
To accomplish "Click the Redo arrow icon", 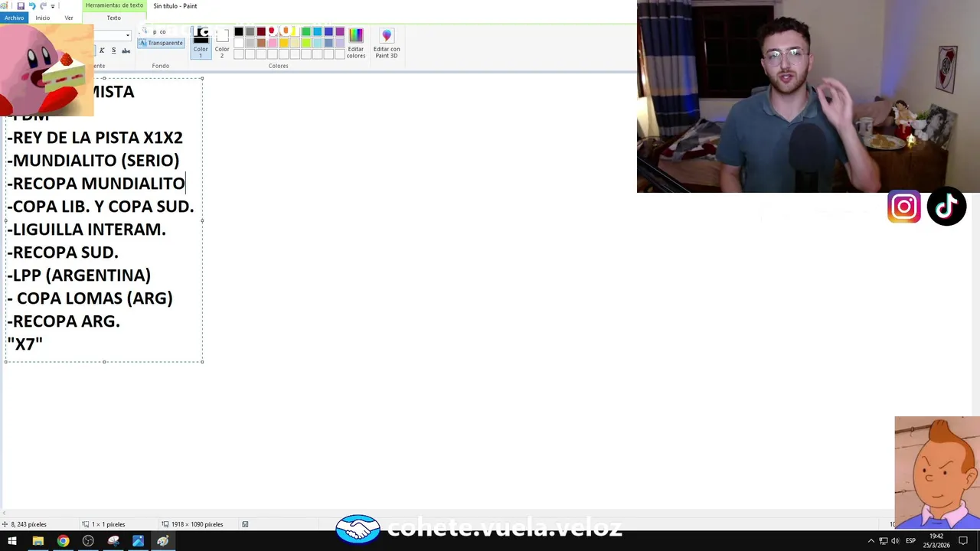I will [43, 6].
